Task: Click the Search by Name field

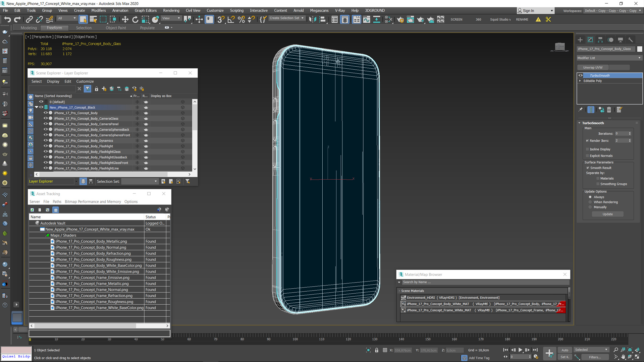Action: pyautogui.click(x=485, y=282)
